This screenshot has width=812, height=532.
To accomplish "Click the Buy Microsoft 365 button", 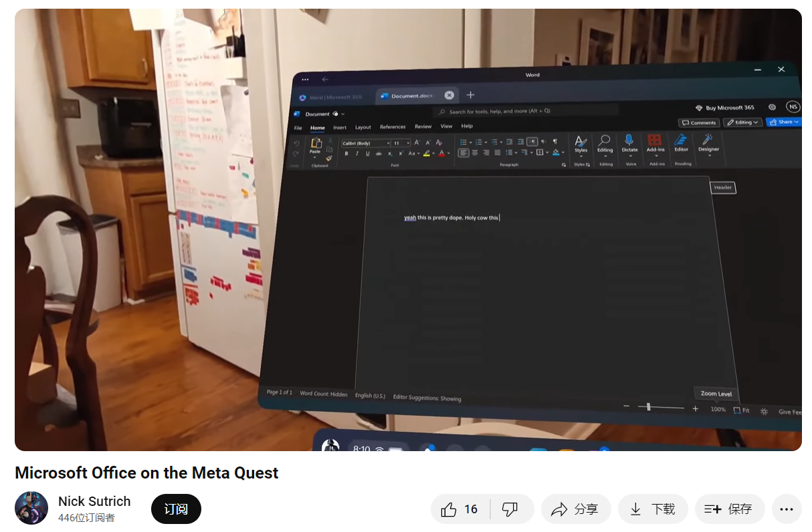I will coord(726,107).
